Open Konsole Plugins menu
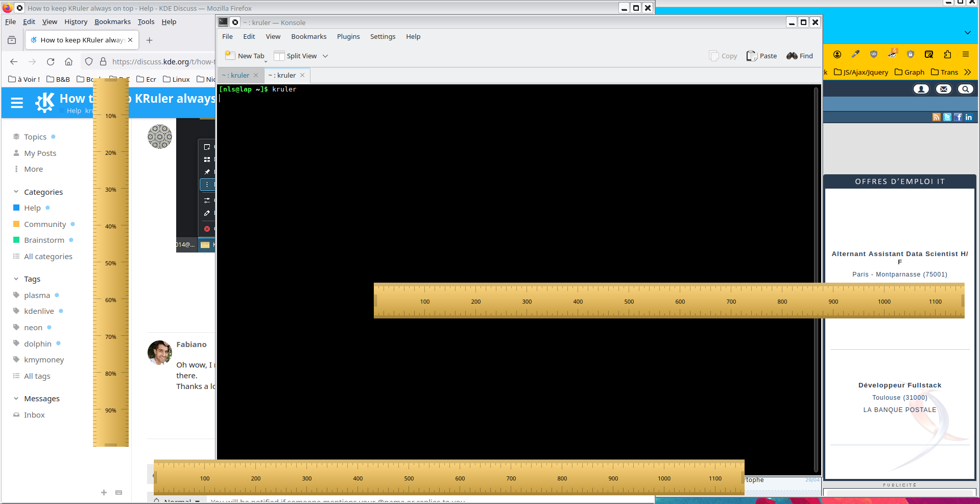This screenshot has width=980, height=504. click(x=348, y=37)
